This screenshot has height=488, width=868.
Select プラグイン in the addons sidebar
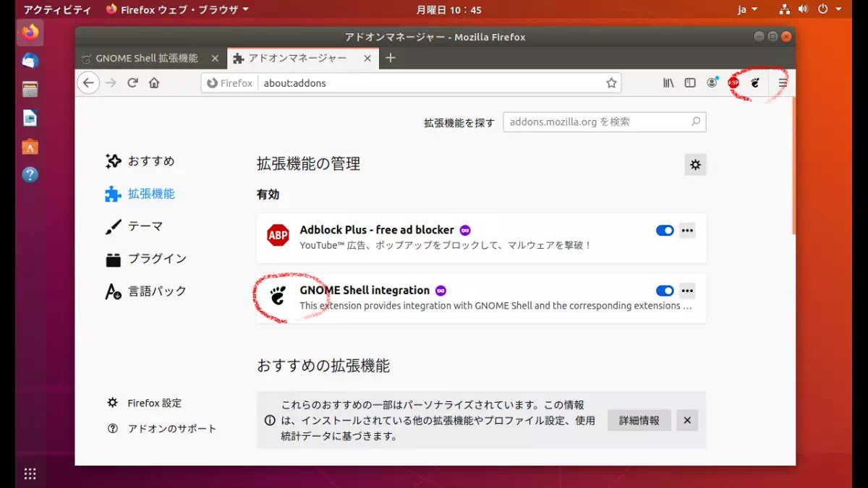146,259
